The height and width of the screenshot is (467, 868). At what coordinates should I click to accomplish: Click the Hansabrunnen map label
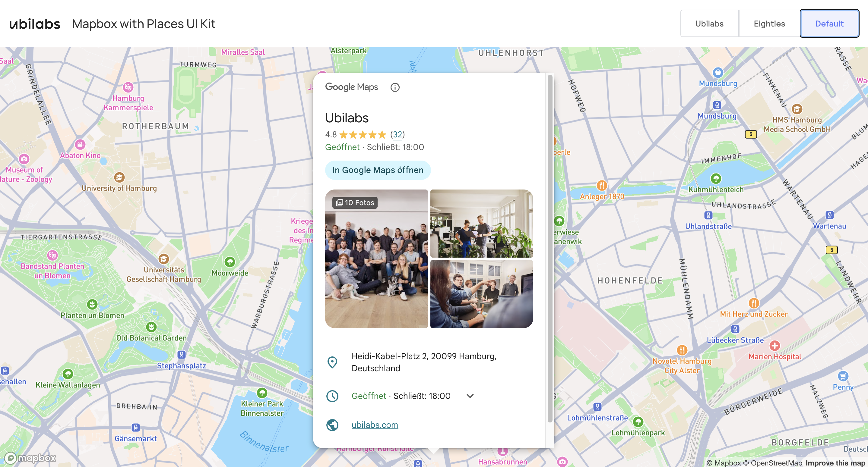pos(503,462)
